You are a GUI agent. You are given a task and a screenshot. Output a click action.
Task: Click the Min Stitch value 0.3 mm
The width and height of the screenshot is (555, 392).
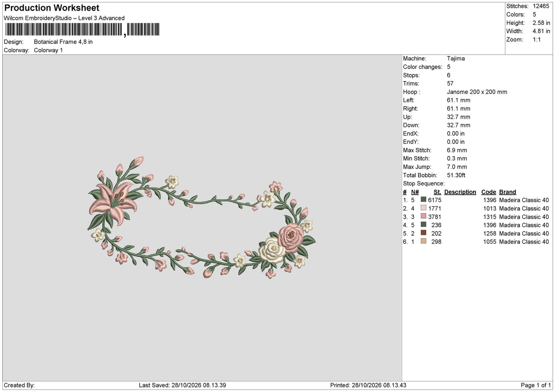[x=457, y=159]
